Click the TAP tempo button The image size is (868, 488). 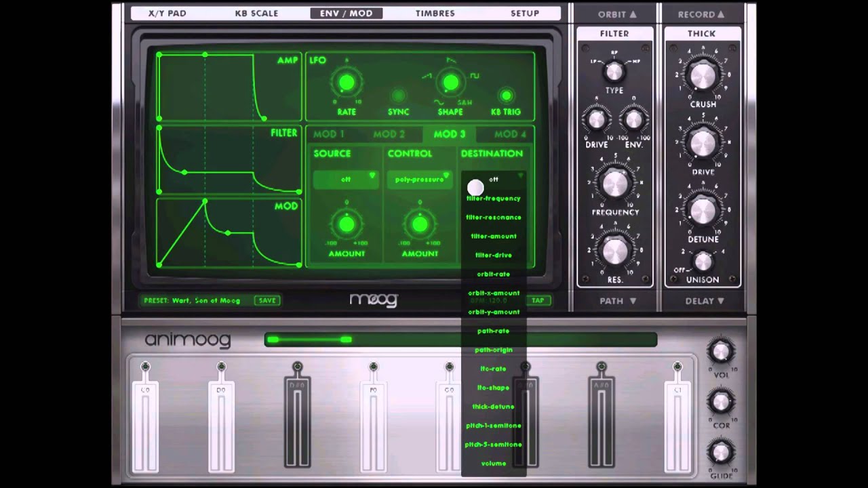pyautogui.click(x=538, y=300)
